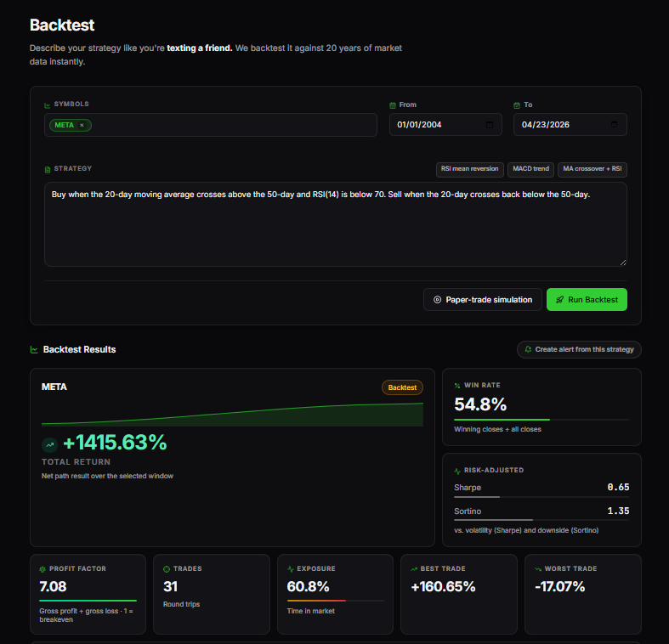The width and height of the screenshot is (669, 644).
Task: Click the yellow Backtest badge
Action: [402, 387]
